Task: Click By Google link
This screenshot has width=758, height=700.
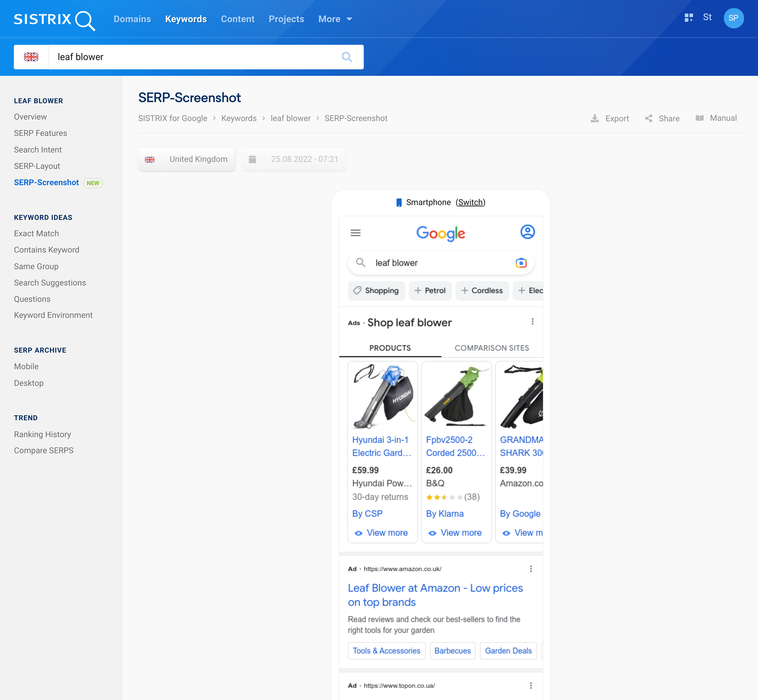Action: 520,514
